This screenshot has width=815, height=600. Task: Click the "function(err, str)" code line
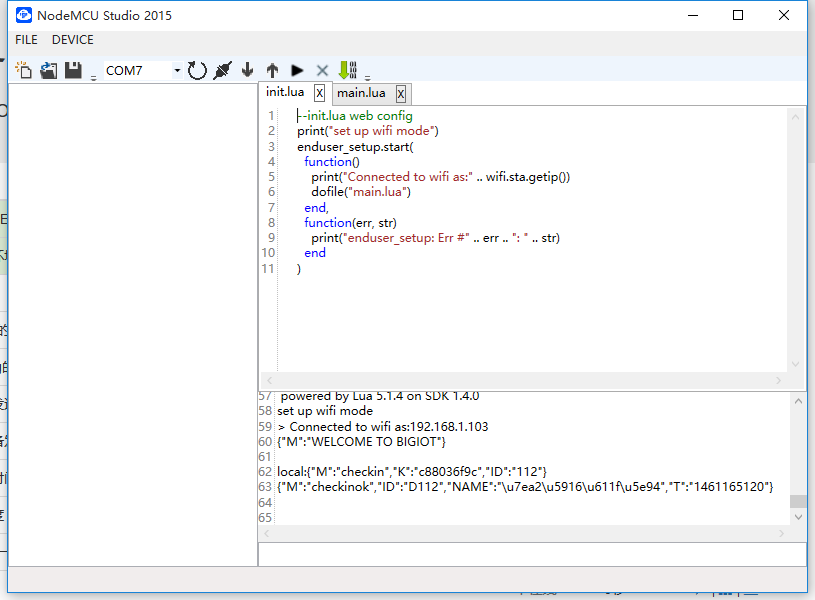[x=350, y=223]
